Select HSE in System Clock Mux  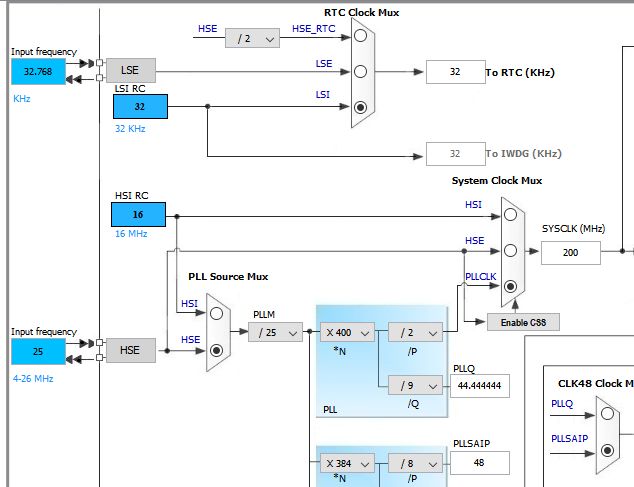pyautogui.click(x=510, y=251)
